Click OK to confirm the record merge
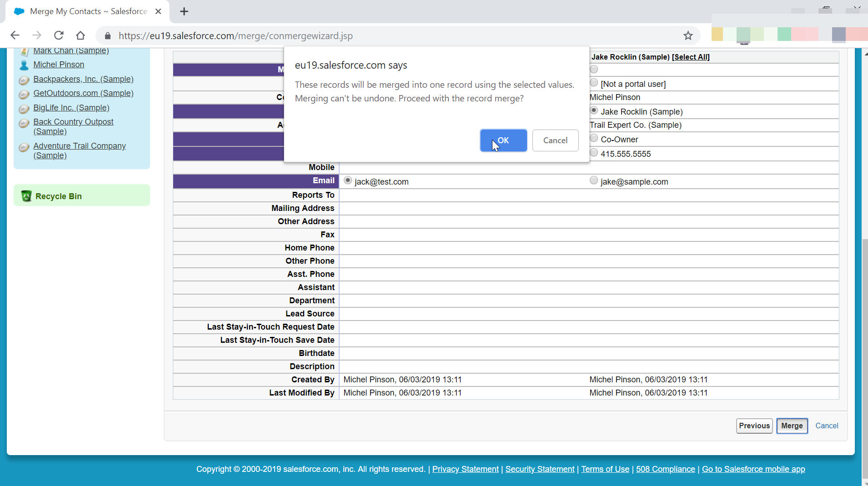This screenshot has width=868, height=486. pyautogui.click(x=503, y=140)
